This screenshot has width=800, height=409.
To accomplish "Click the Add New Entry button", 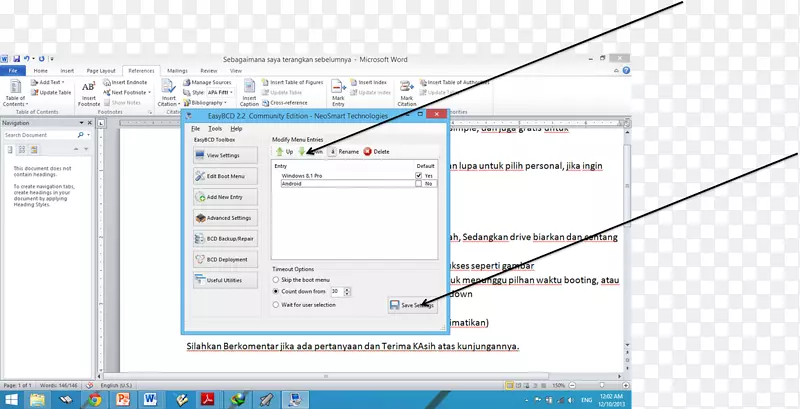I will (225, 197).
